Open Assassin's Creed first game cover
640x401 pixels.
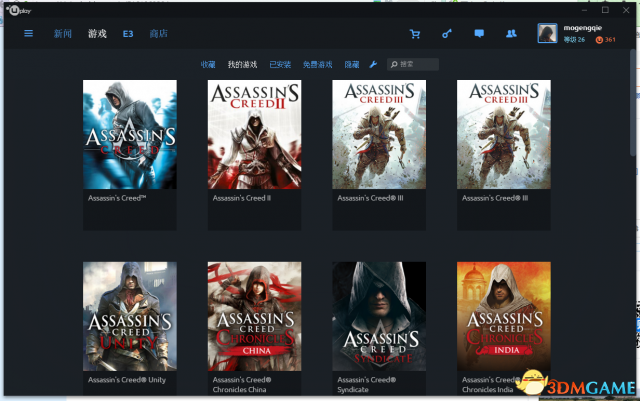130,134
